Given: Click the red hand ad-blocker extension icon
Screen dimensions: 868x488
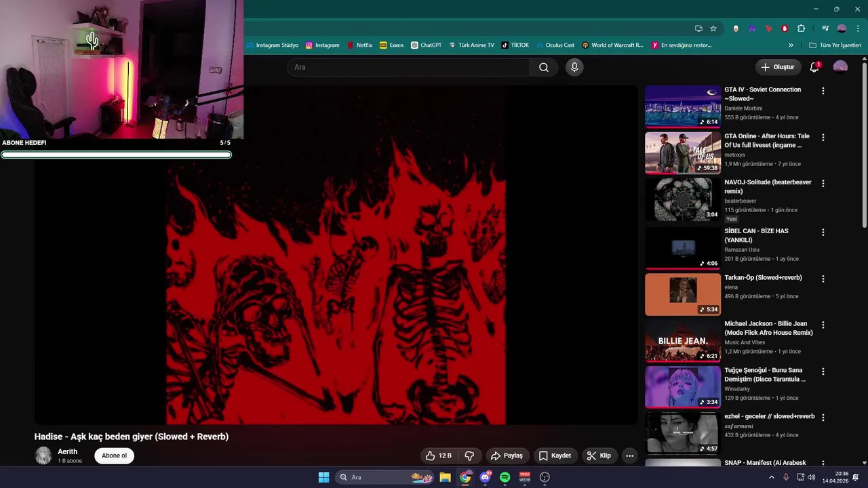Looking at the screenshot, I should pyautogui.click(x=785, y=28).
